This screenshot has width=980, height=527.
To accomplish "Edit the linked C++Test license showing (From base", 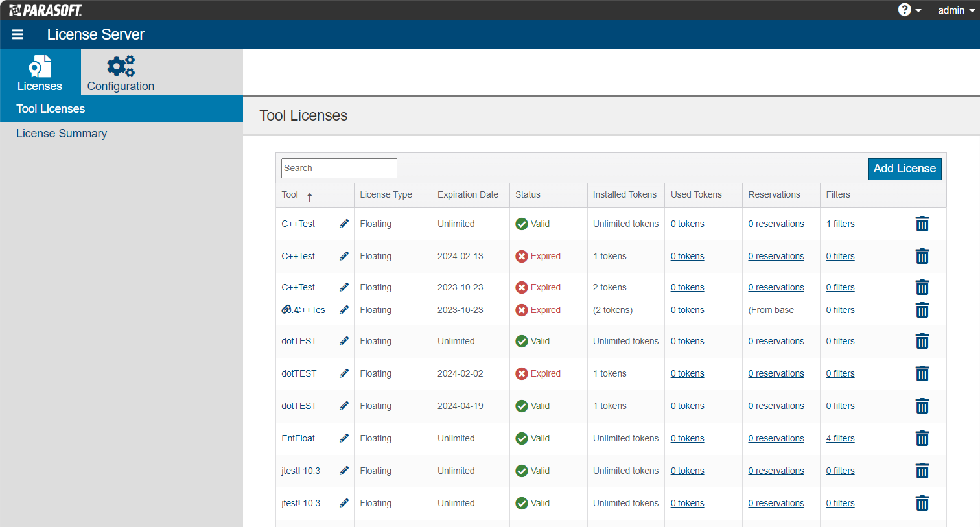I will click(344, 310).
